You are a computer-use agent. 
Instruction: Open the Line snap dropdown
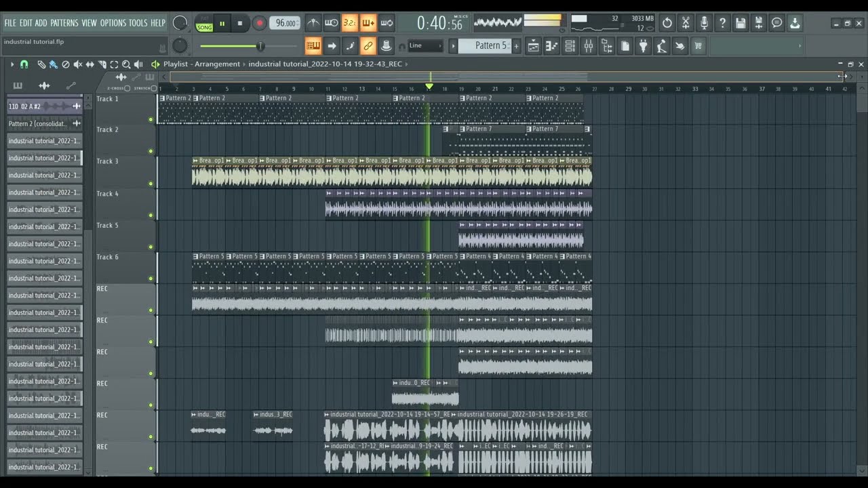point(425,46)
